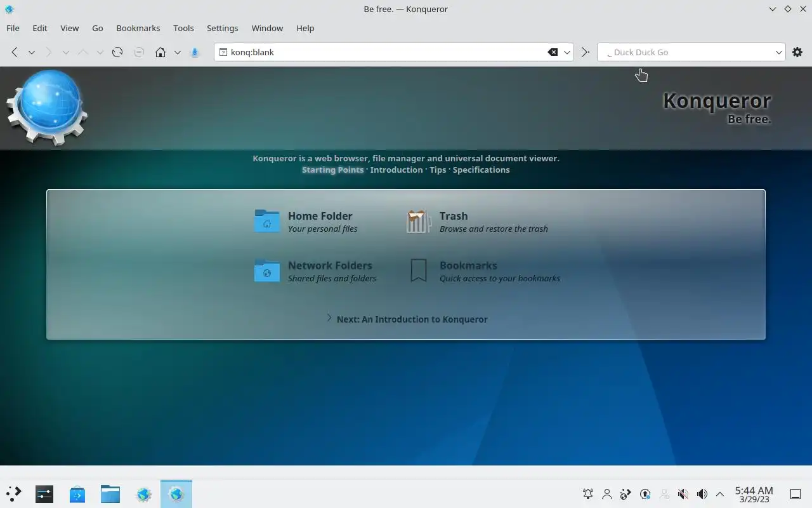Expand hidden system tray icons
Screen dimensions: 812x508
point(720,493)
